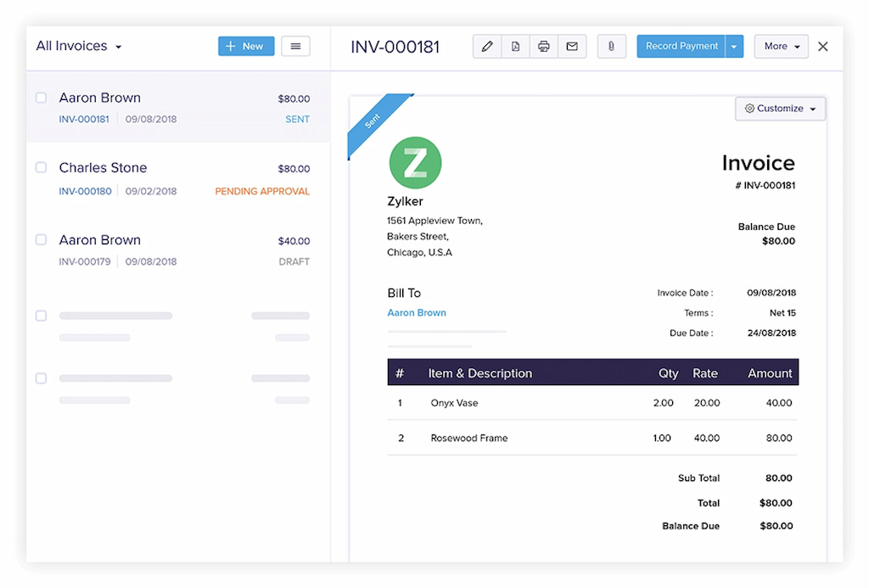Open the Aaron Brown customer link
This screenshot has height=588, width=869.
point(417,312)
